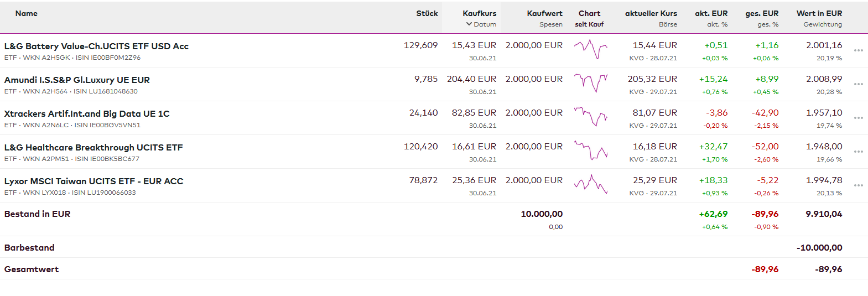Open L&G Battery Value-Ch.UCITS ETF USD Acc
The height and width of the screenshot is (296, 868).
coord(96,46)
